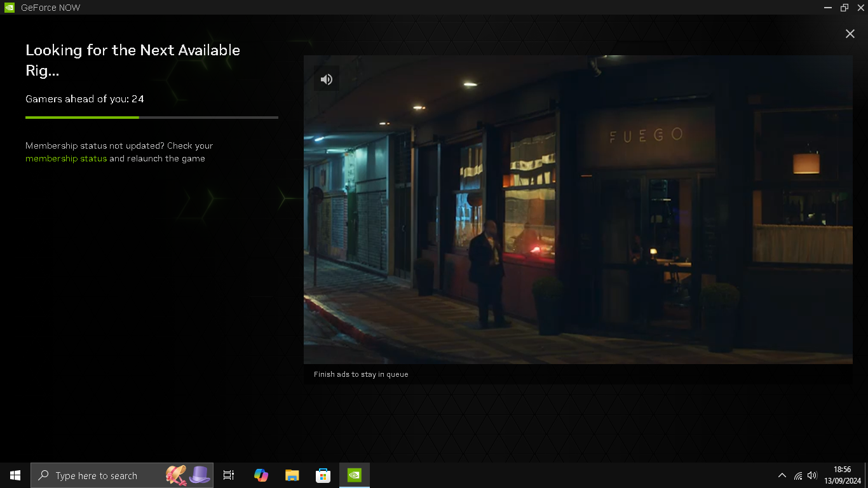This screenshot has width=868, height=488.
Task: Click the hats search highlight icon
Action: [188, 475]
